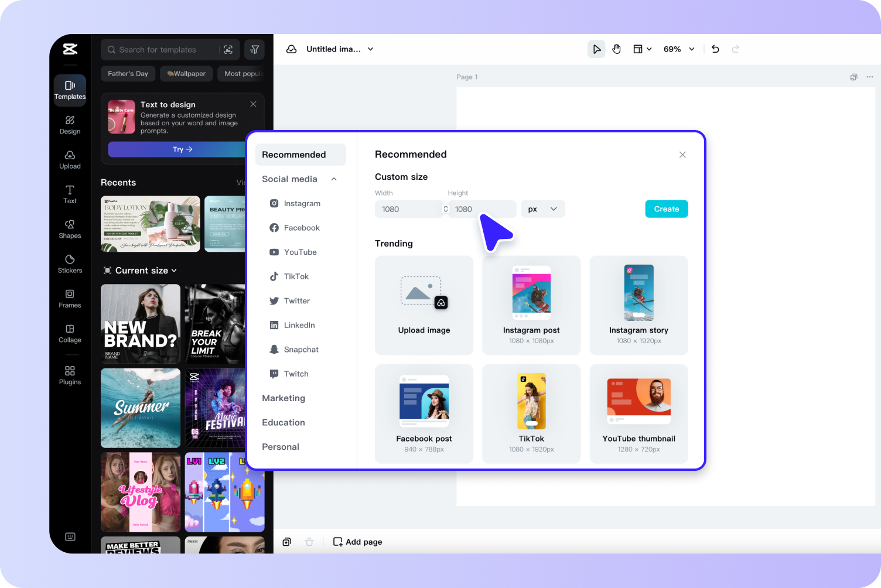
Task: Open the px unit dropdown
Action: click(x=542, y=208)
